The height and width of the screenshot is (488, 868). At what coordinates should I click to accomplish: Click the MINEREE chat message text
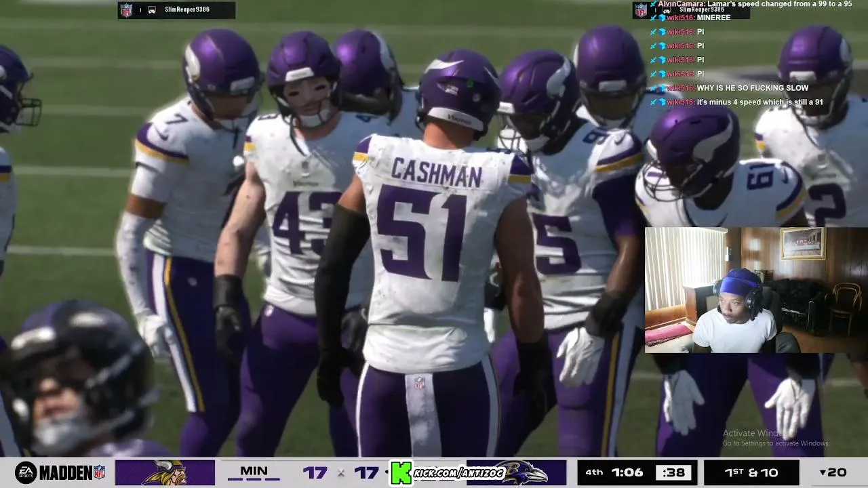pyautogui.click(x=713, y=18)
